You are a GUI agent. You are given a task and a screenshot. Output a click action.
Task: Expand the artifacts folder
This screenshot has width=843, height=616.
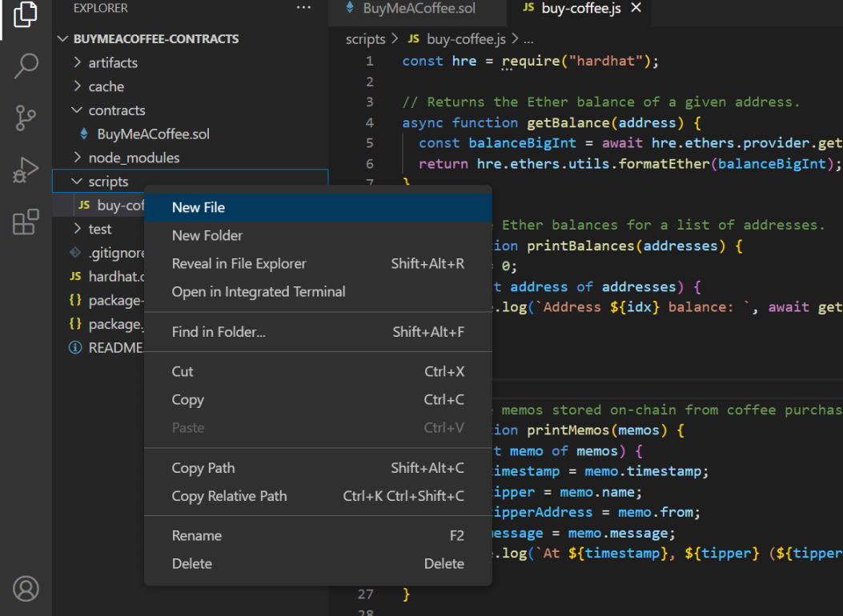[x=113, y=62]
